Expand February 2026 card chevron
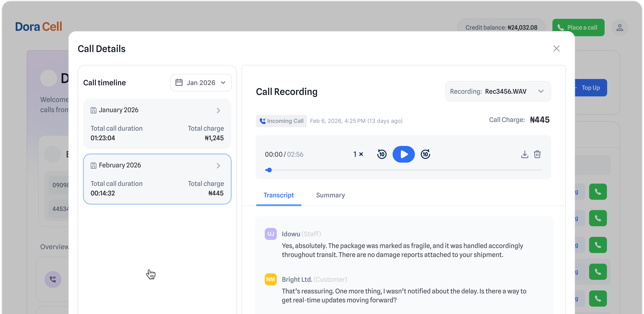644x314 pixels. (218, 166)
